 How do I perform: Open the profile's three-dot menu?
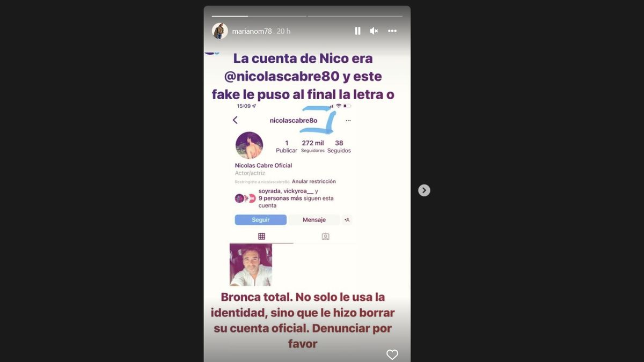point(348,121)
